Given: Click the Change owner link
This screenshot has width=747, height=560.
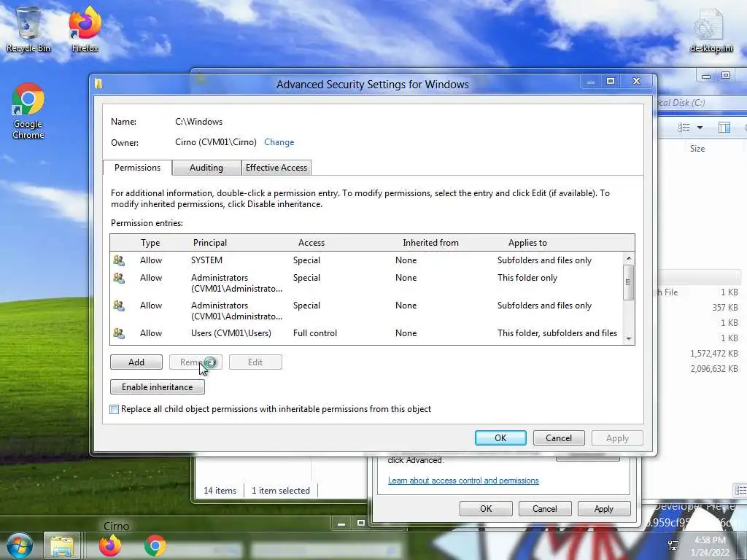Looking at the screenshot, I should click(x=279, y=142).
